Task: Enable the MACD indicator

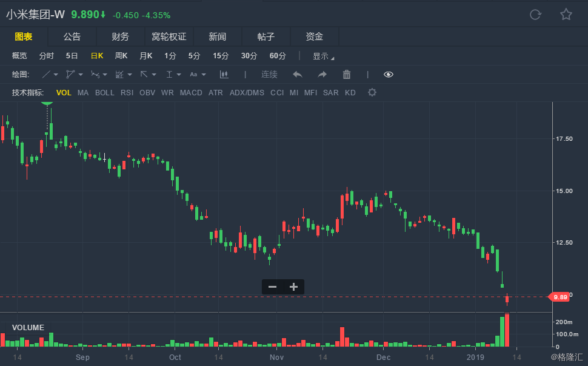Action: (191, 93)
